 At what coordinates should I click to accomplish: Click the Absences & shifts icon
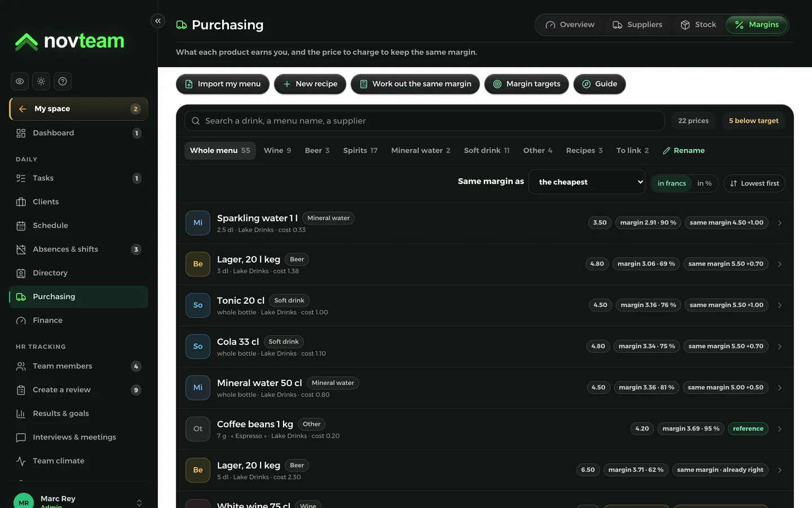click(x=21, y=249)
